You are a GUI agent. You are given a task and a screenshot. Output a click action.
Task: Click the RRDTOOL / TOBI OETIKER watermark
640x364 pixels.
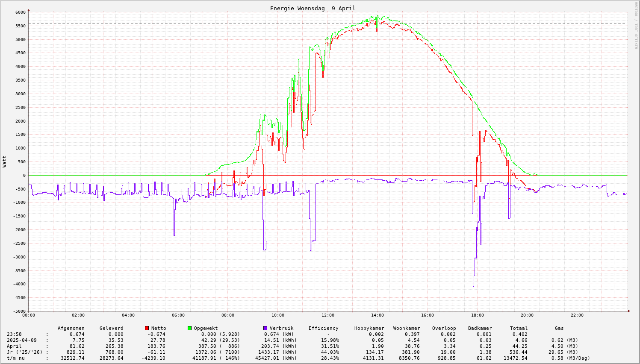636,25
